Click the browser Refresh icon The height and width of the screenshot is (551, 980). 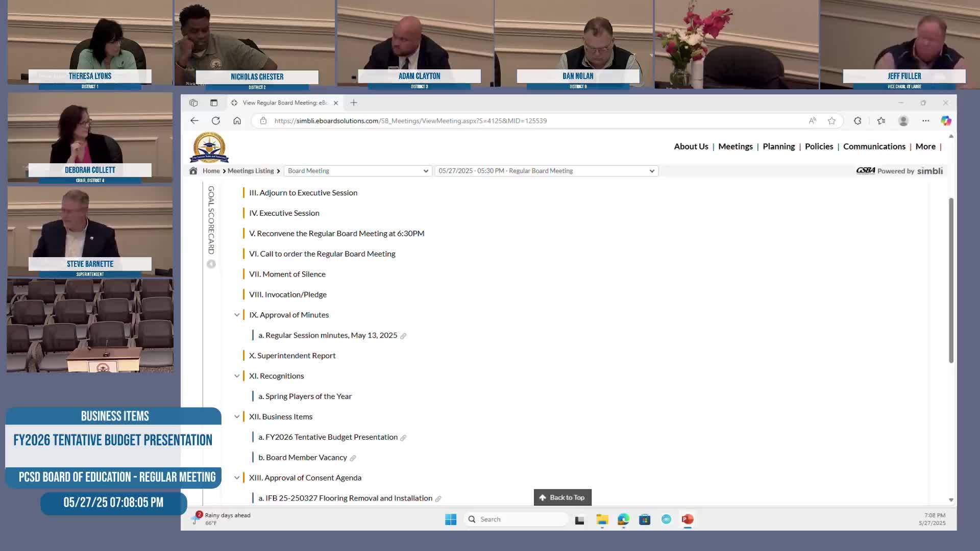(216, 121)
